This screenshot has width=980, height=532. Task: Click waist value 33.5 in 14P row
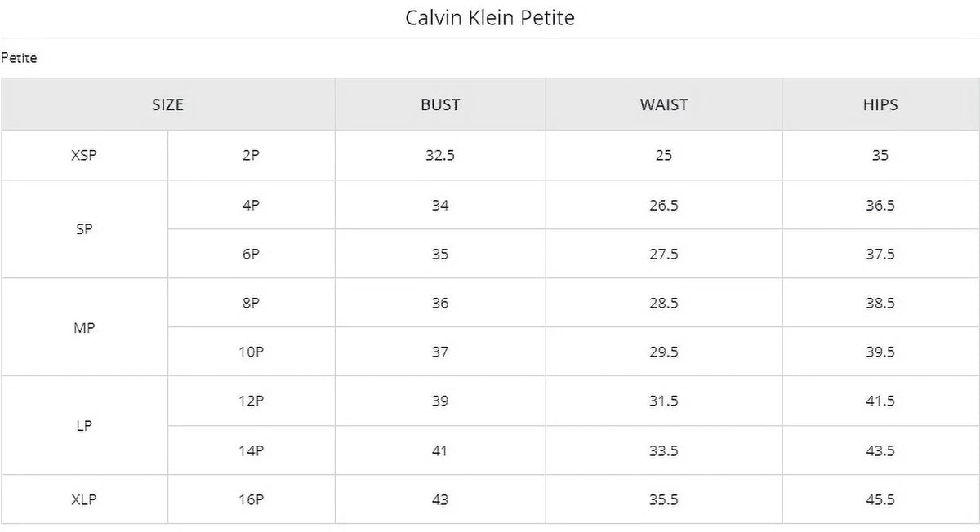click(x=664, y=450)
